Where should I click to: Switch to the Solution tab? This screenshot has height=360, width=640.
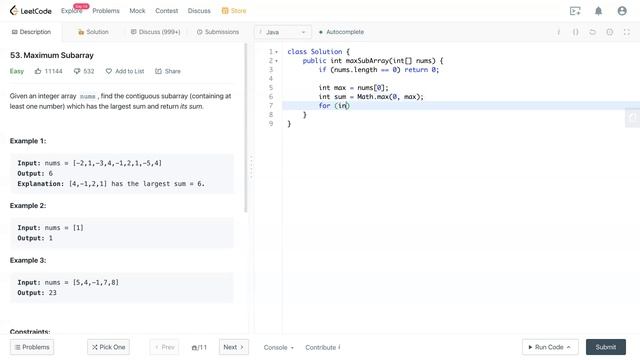click(x=93, y=32)
